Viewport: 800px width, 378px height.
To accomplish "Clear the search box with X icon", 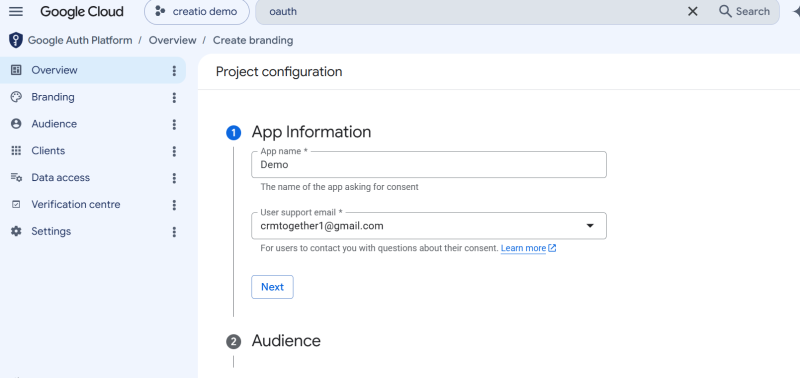I will pyautogui.click(x=692, y=12).
